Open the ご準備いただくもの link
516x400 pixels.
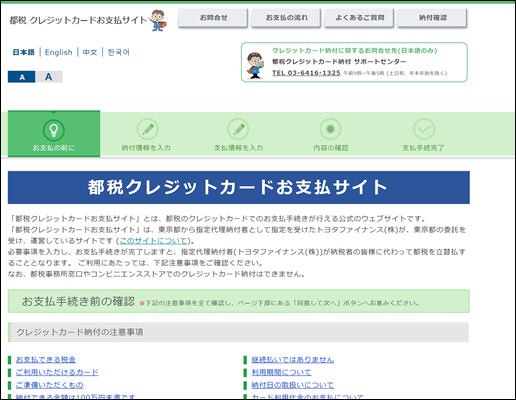point(50,385)
